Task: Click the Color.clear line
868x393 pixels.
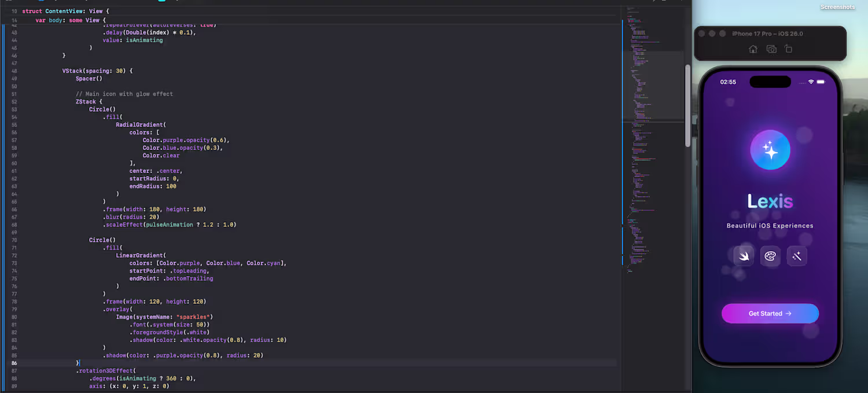Action: (x=161, y=155)
